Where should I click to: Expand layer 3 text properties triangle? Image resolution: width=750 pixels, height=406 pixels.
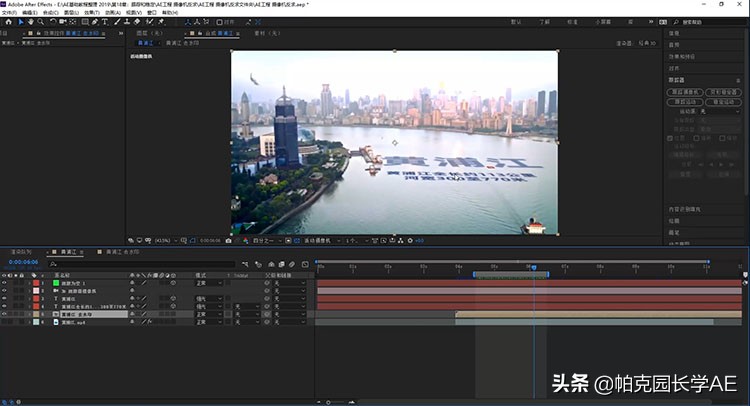pyautogui.click(x=29, y=298)
